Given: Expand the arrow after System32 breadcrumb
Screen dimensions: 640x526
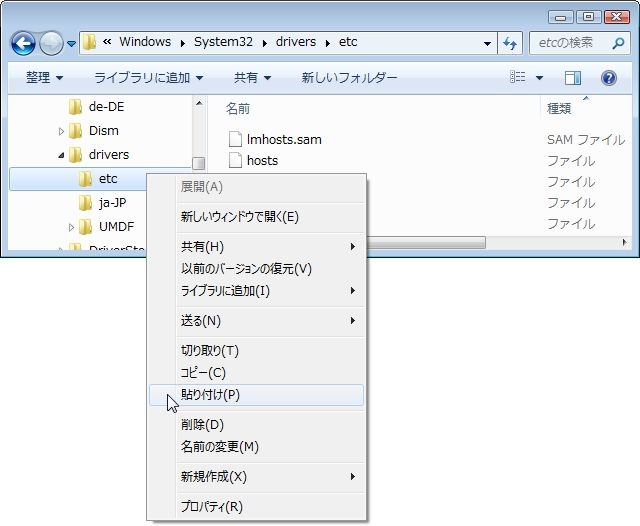Looking at the screenshot, I should point(264,43).
